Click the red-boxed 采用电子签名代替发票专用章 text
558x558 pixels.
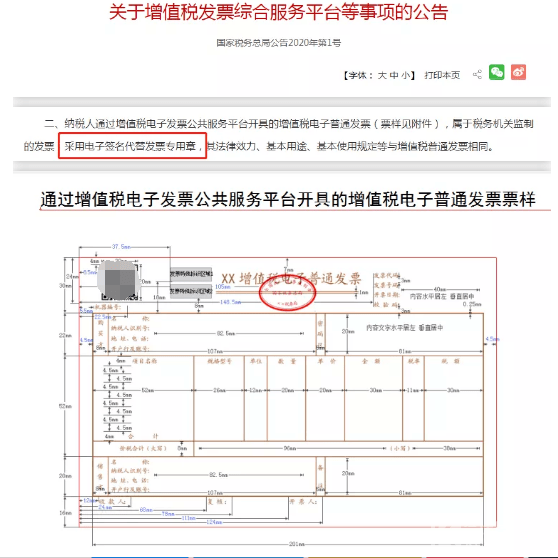click(132, 146)
